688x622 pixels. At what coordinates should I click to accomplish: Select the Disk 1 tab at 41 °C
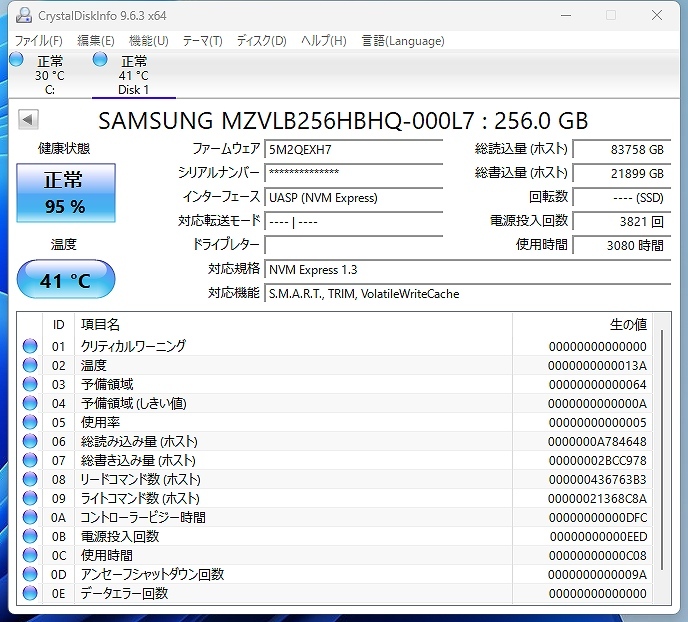point(133,75)
